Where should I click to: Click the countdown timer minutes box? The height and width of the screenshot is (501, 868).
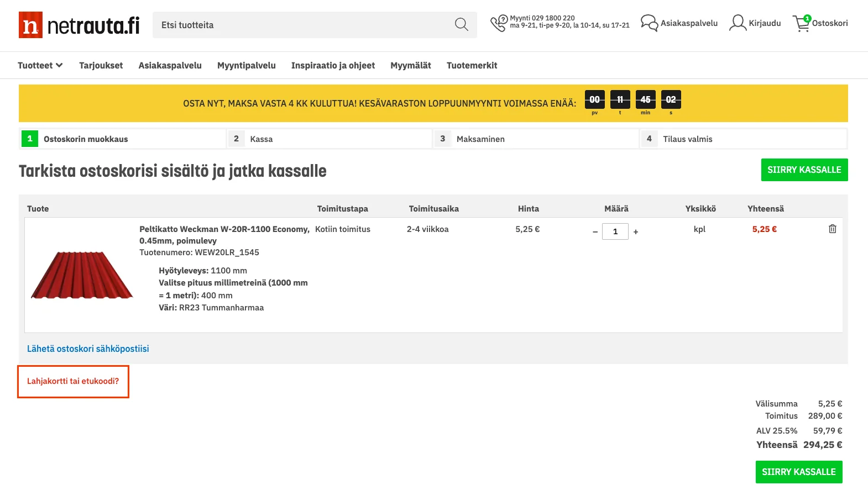[x=645, y=100]
